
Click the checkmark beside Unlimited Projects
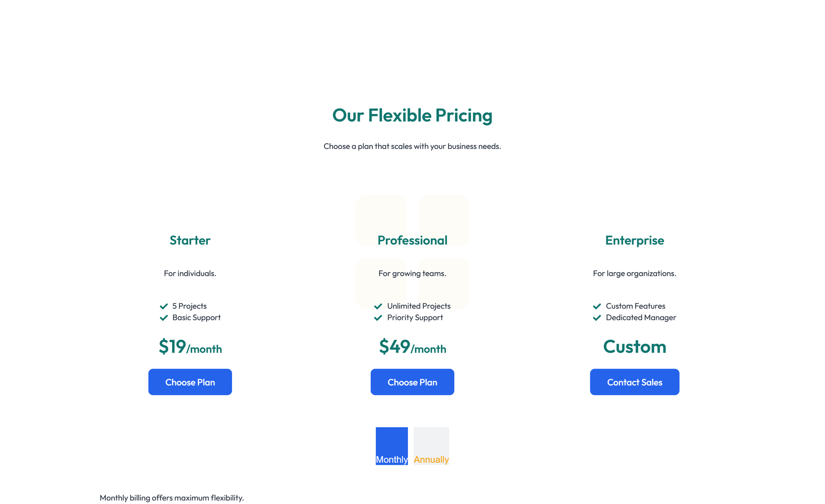click(x=378, y=306)
